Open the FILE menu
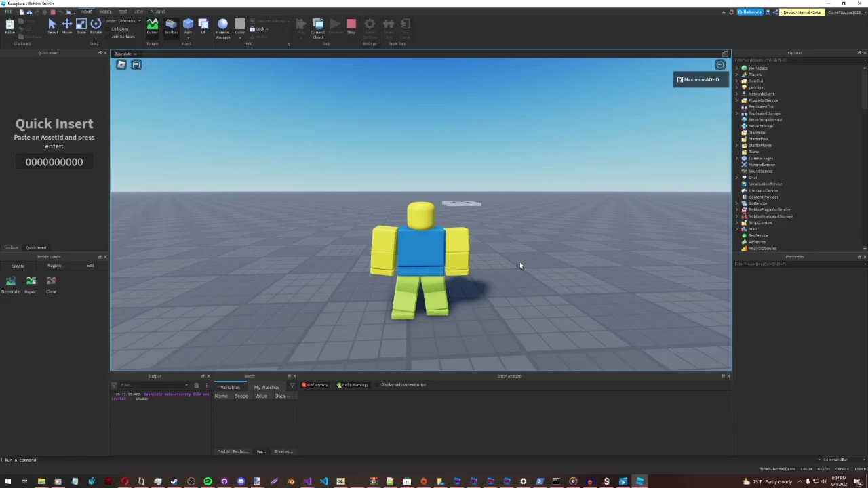Image resolution: width=868 pixels, height=488 pixels. point(9,12)
